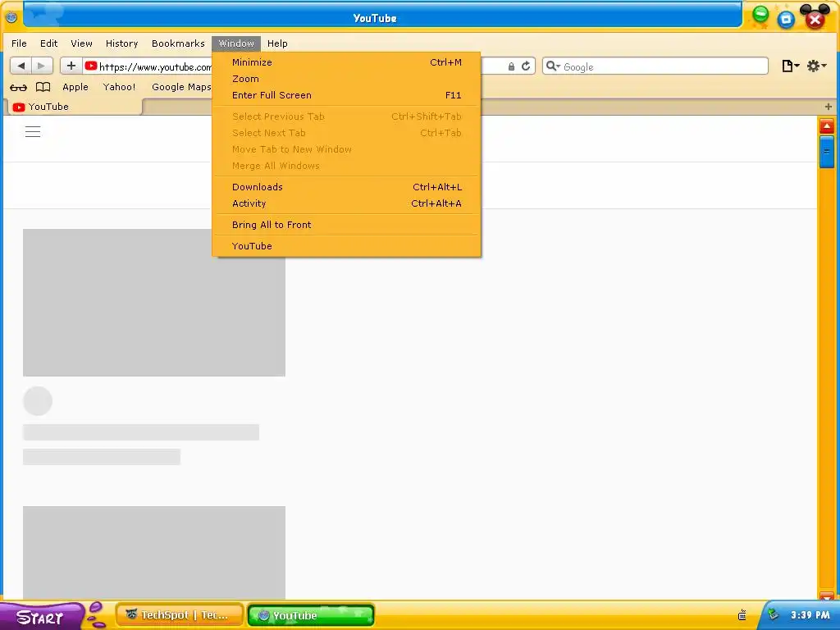The height and width of the screenshot is (630, 840).
Task: Click the app icon in title bar corner
Action: tap(11, 17)
